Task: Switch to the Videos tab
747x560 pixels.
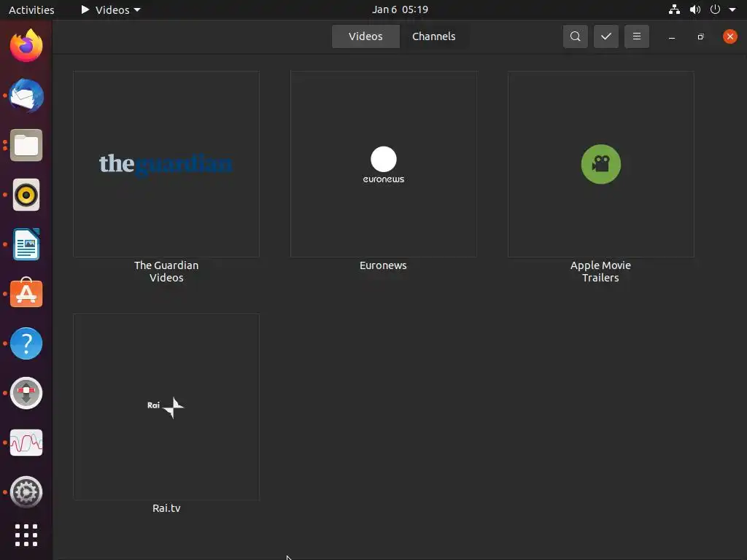Action: point(365,36)
